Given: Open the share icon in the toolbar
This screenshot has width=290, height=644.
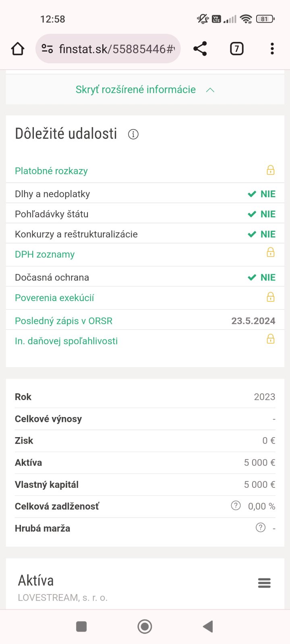Looking at the screenshot, I should [200, 49].
